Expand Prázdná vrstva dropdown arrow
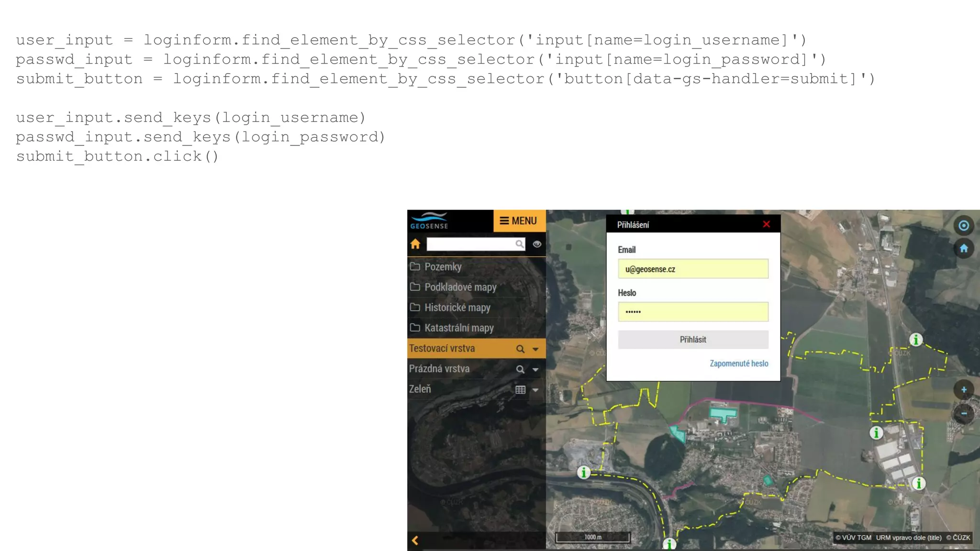 coord(535,369)
